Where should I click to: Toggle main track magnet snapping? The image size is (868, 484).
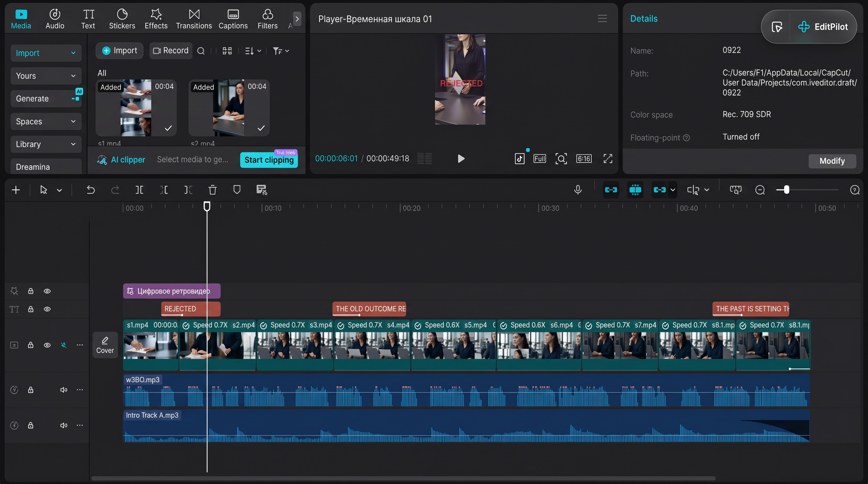pos(611,190)
